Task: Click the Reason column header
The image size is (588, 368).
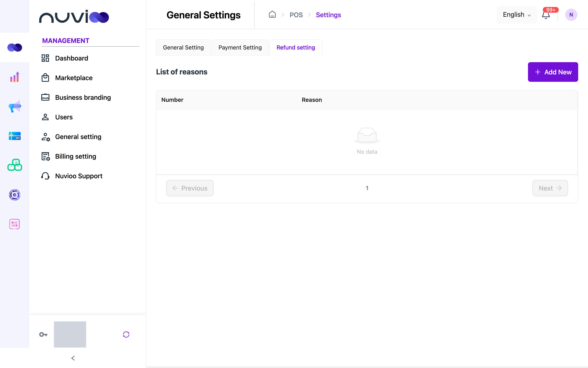Action: [x=312, y=100]
